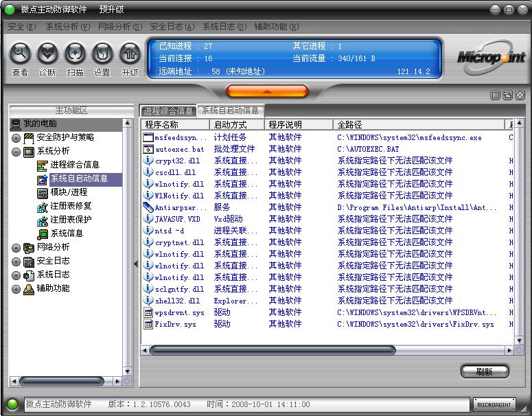Click the 进程综合信息 list icon

42,165
